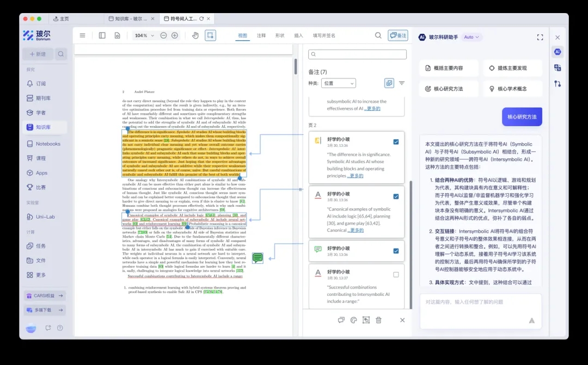Expand the Auto mode dropdown
This screenshot has height=365, width=588.
coord(471,37)
